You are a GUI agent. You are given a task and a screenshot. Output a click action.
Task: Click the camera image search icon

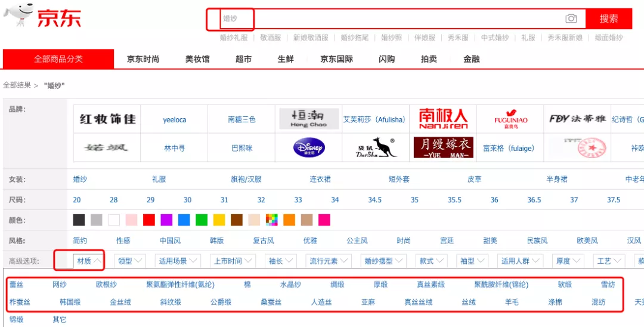(x=571, y=18)
